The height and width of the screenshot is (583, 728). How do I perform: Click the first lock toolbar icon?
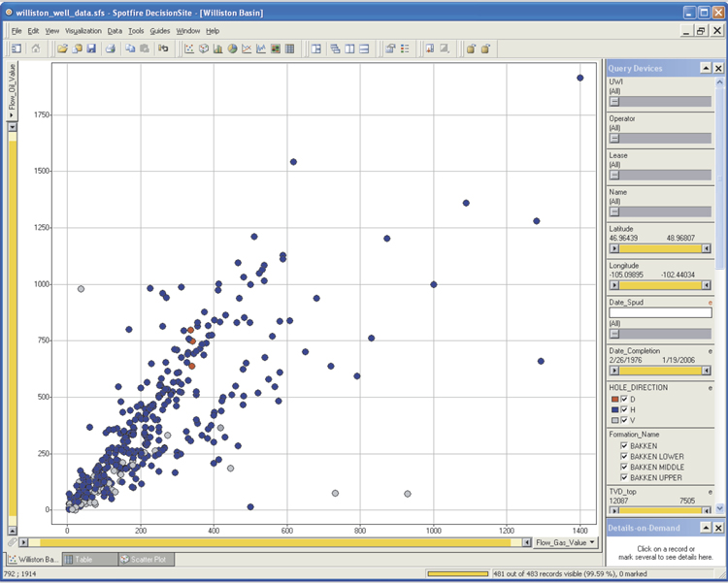(471, 49)
